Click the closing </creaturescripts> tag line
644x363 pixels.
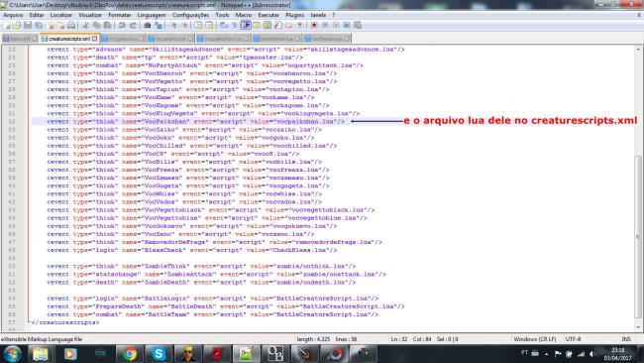coord(65,322)
